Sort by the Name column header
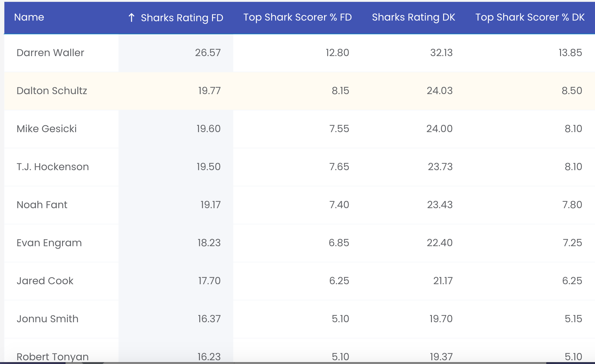Image resolution: width=595 pixels, height=364 pixels. [x=29, y=17]
